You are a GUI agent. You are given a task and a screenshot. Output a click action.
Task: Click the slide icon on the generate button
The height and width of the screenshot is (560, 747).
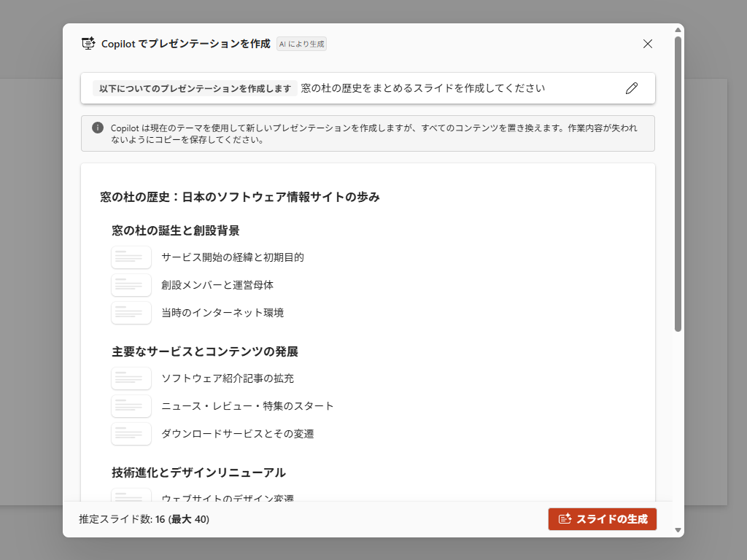click(x=563, y=519)
